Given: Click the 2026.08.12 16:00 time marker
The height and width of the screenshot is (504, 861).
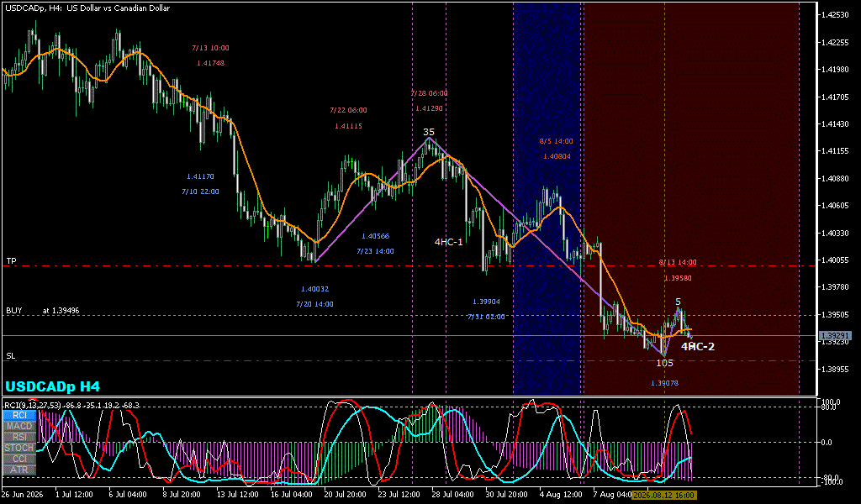Looking at the screenshot, I should pos(663,496).
